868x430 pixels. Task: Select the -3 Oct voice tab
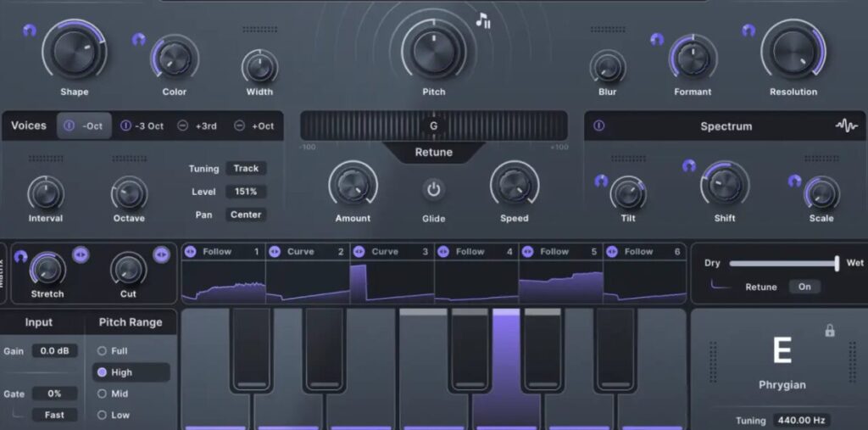[142, 126]
